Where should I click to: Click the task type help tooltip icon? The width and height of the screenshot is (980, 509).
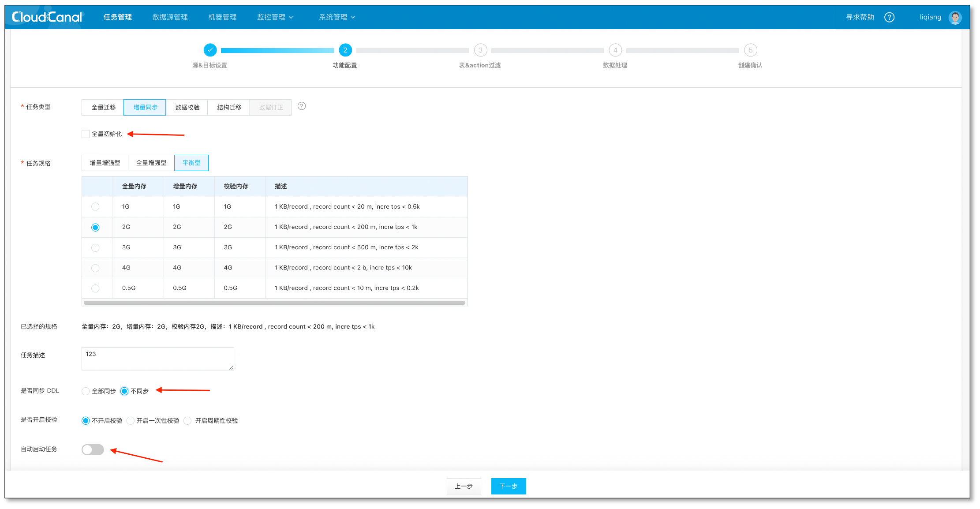(302, 106)
